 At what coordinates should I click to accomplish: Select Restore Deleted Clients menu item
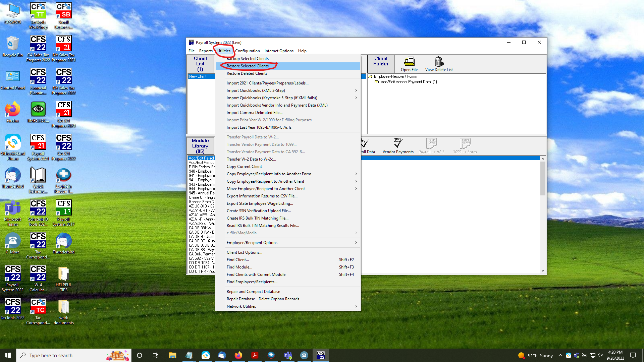pos(288,73)
